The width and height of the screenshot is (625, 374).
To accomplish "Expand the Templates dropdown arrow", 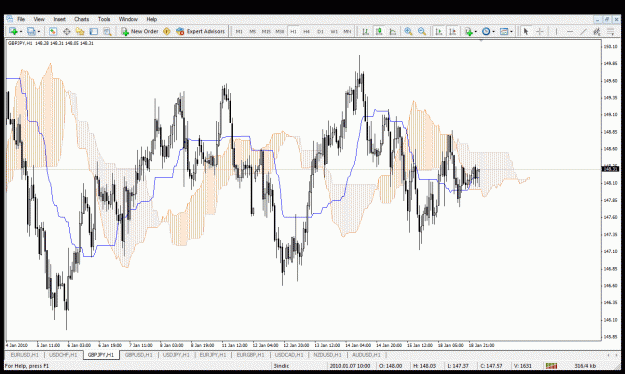I will click(511, 31).
